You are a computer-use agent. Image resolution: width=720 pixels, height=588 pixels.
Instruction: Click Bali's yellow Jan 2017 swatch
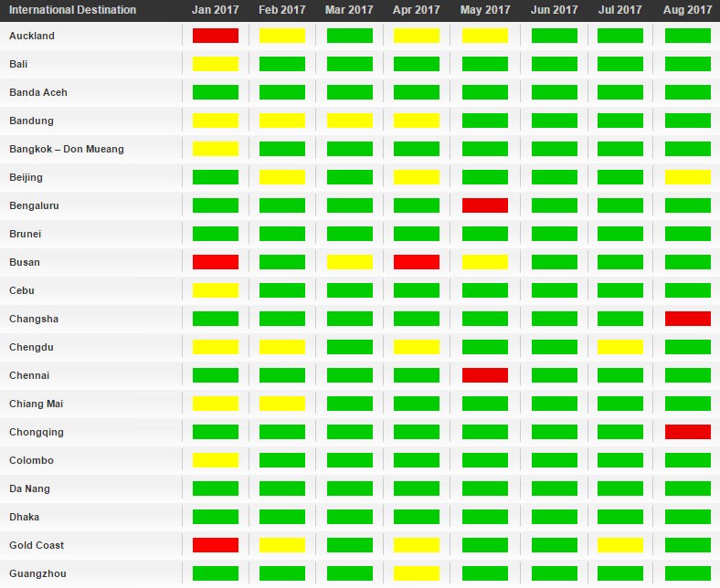(x=216, y=64)
